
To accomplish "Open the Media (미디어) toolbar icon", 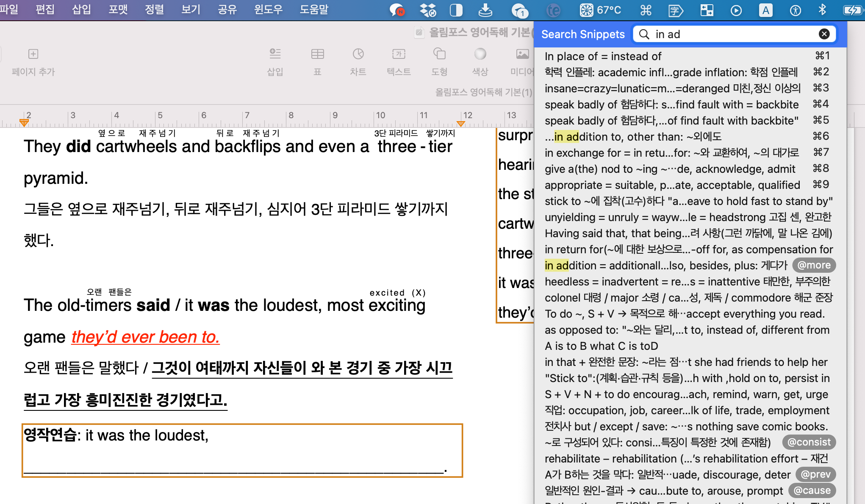I will [522, 54].
